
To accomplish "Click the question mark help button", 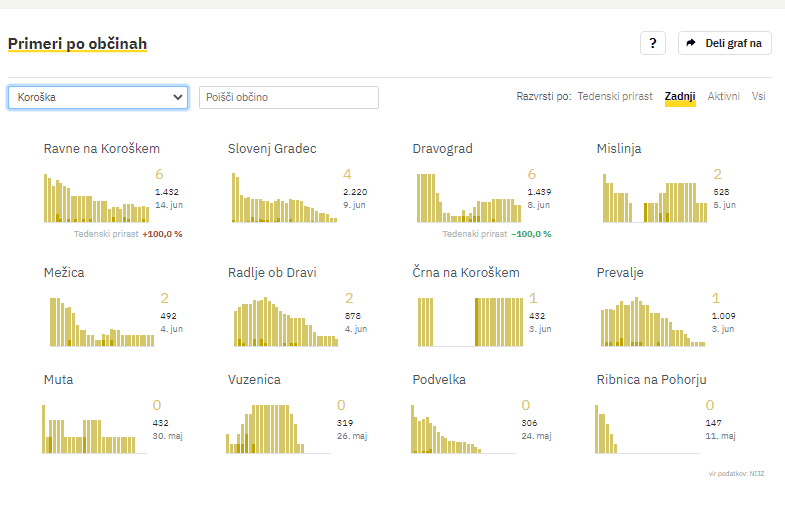I will [x=652, y=43].
